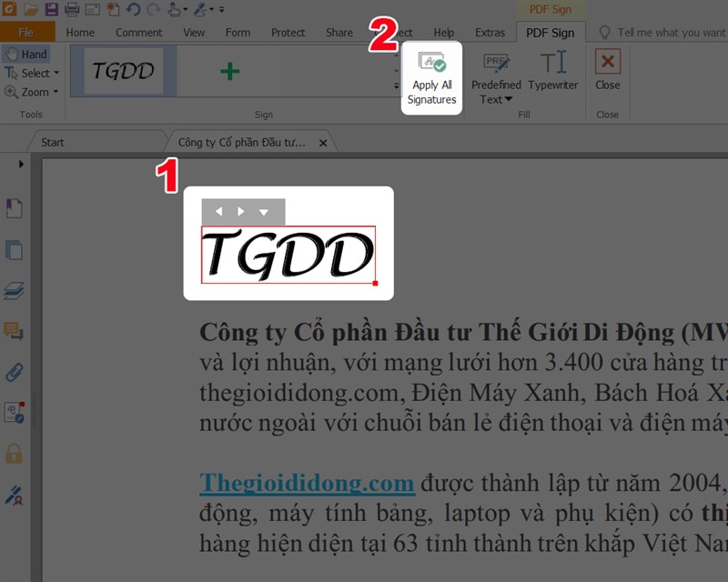Open the Thegioididong.com hyperlink
728x582 pixels.
tap(307, 483)
